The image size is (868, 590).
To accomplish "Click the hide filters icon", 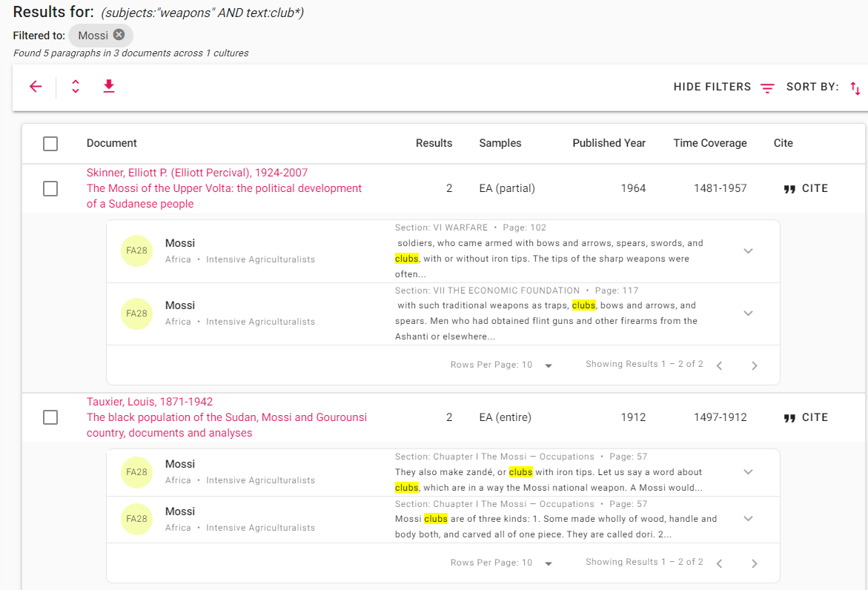I will click(767, 87).
